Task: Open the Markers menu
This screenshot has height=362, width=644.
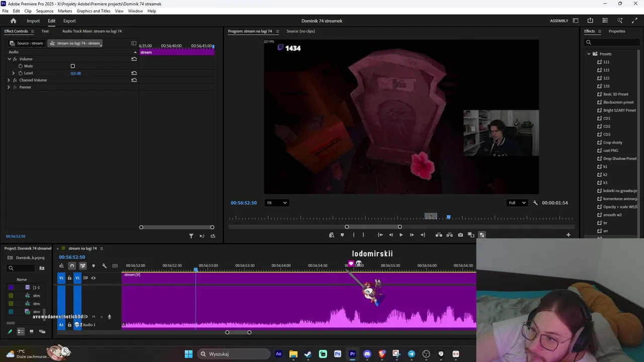Action: 65,11
